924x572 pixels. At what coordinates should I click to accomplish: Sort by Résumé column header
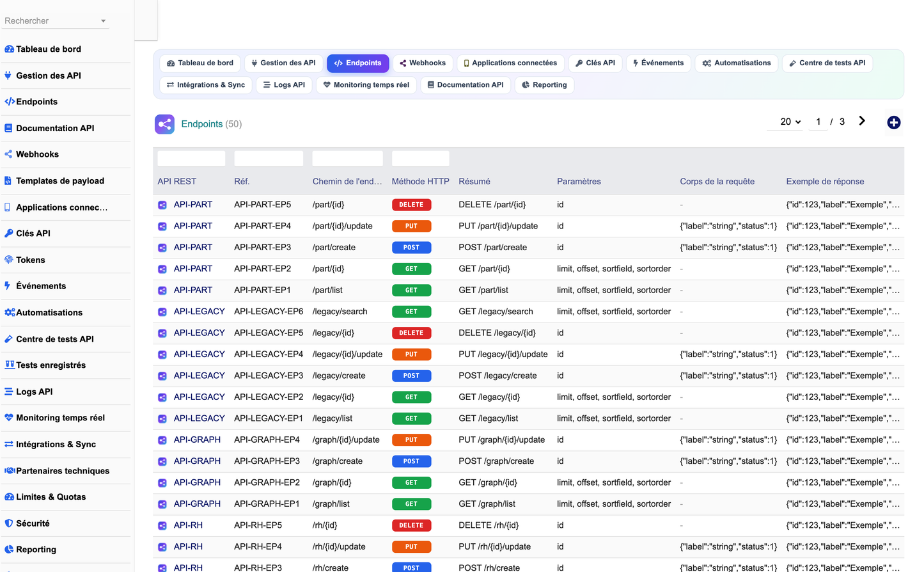coord(474,182)
